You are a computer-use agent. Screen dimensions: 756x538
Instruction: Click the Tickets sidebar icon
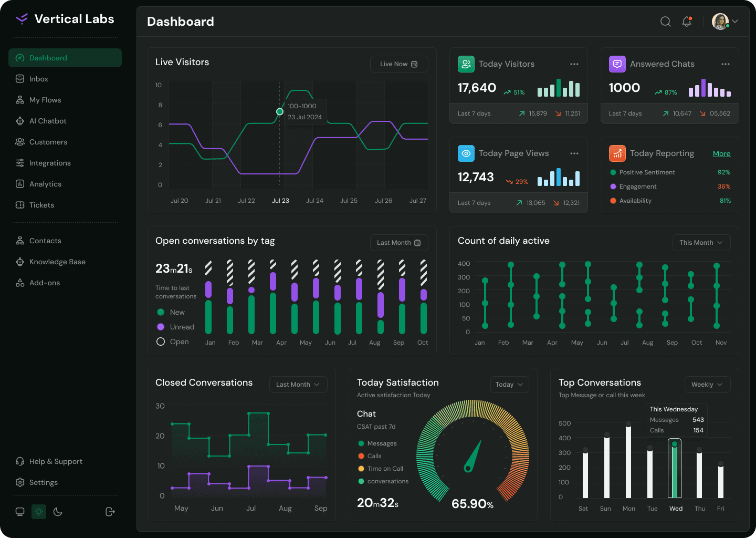20,205
